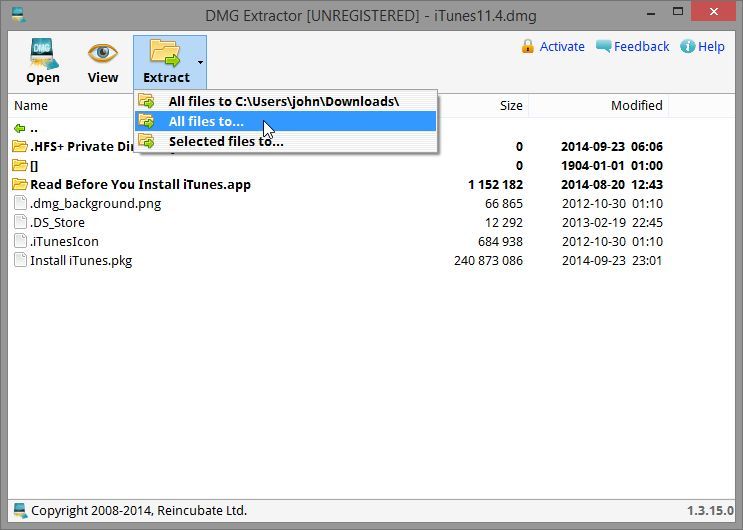Click the status bar application icon

20,511
